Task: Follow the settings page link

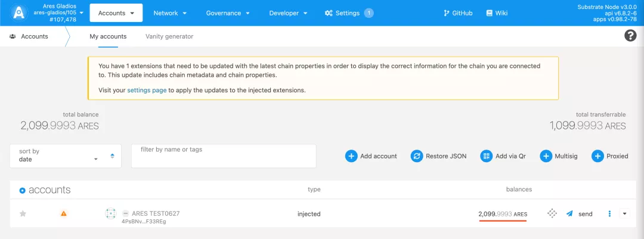Action: click(x=147, y=91)
